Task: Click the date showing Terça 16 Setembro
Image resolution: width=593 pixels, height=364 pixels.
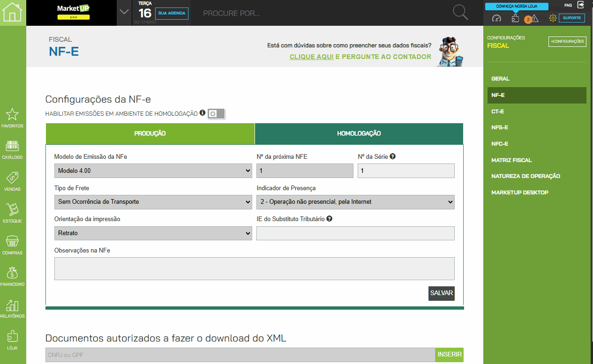Action: [x=144, y=13]
